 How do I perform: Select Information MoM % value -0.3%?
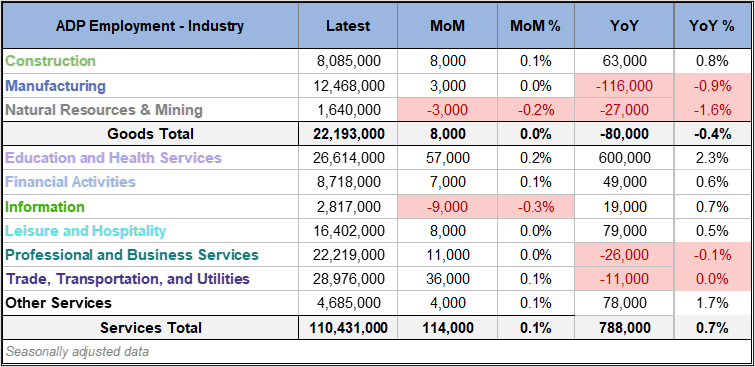(536, 207)
